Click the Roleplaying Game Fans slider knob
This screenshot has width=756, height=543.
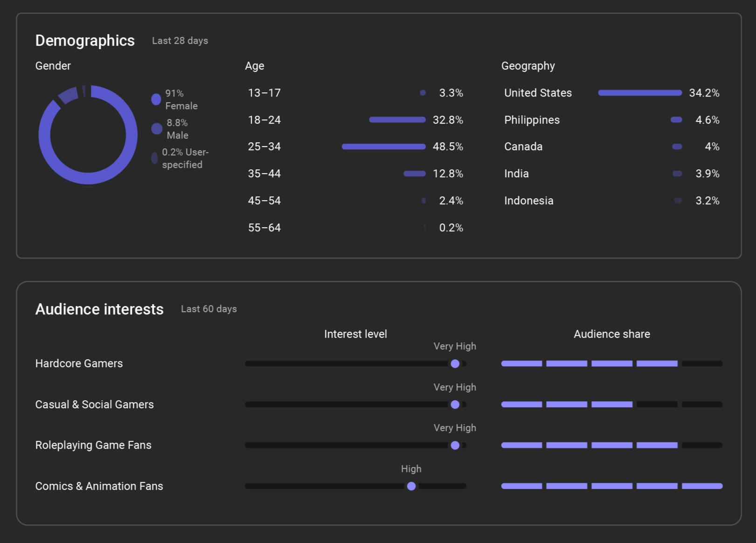[x=455, y=446]
